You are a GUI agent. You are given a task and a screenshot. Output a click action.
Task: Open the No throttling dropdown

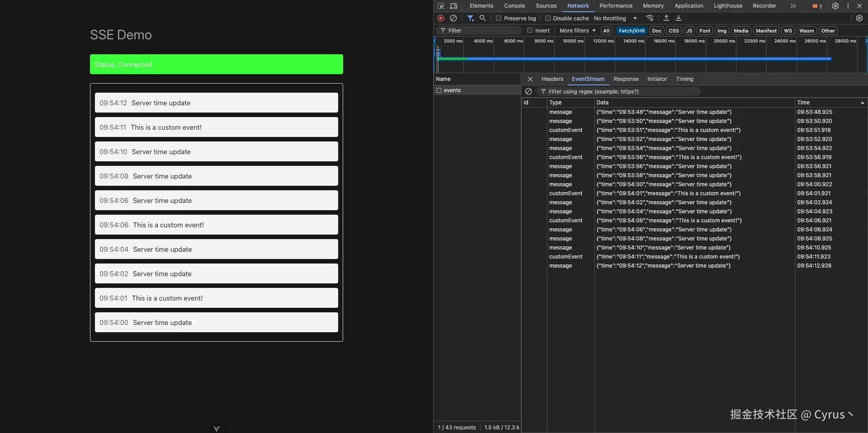click(x=615, y=19)
